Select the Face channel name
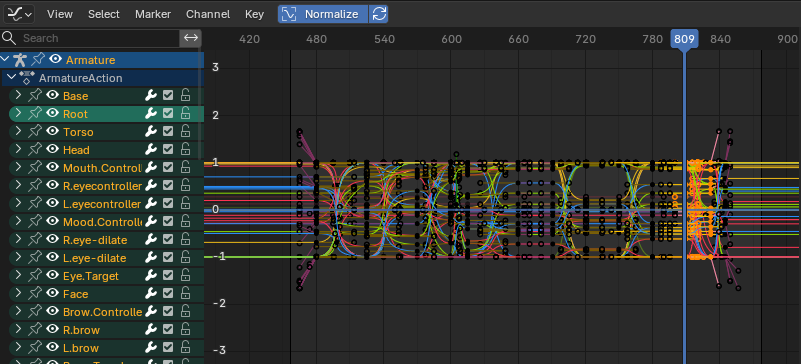 76,294
